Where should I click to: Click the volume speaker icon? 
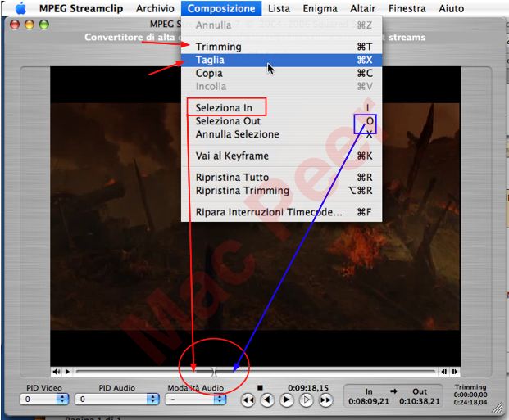[x=57, y=372]
